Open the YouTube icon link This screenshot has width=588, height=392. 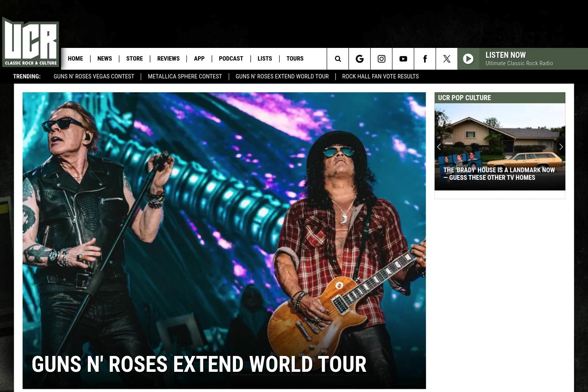[x=403, y=59]
